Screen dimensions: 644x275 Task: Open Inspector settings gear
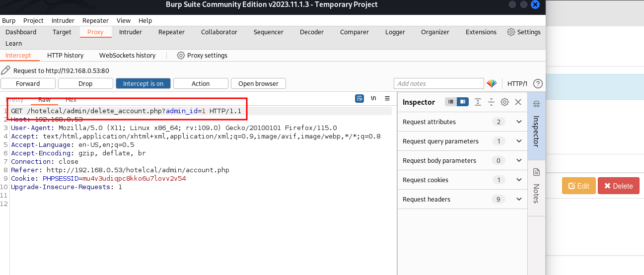pos(504,102)
